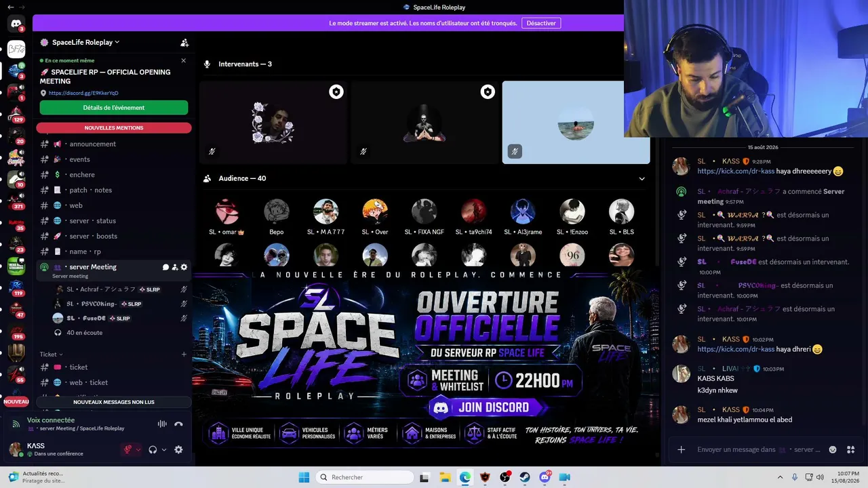Disable streamer mode with Désactiver button

pyautogui.click(x=541, y=23)
